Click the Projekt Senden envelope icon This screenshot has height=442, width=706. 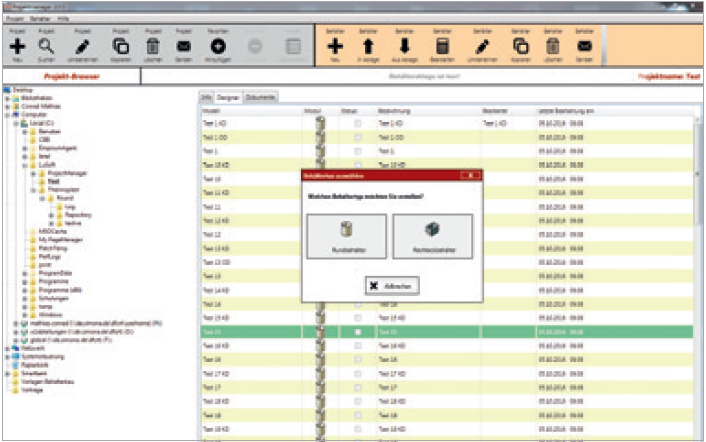pos(185,45)
